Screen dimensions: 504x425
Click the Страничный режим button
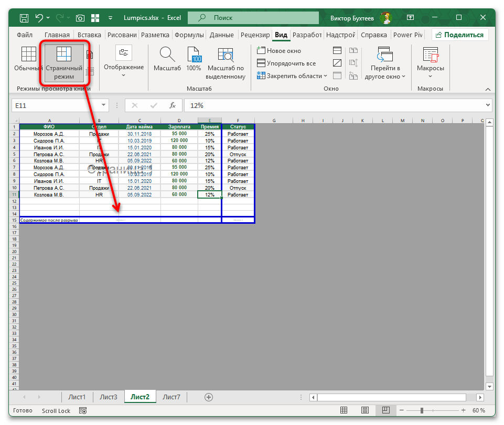(64, 63)
